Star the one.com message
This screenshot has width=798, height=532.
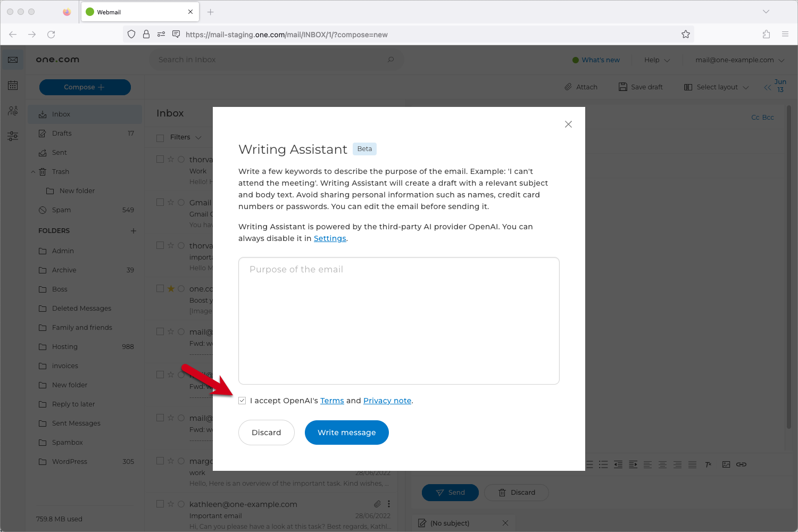[171, 288]
